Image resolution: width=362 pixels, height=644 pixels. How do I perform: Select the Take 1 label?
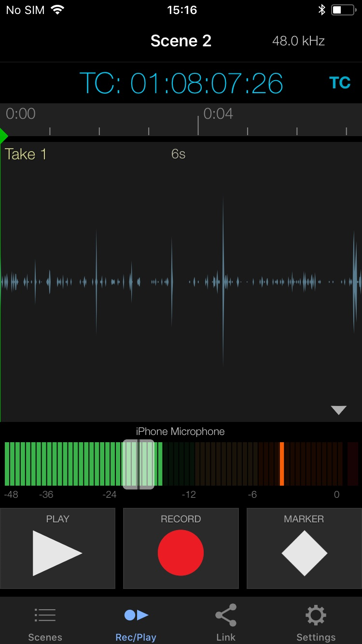tap(26, 154)
